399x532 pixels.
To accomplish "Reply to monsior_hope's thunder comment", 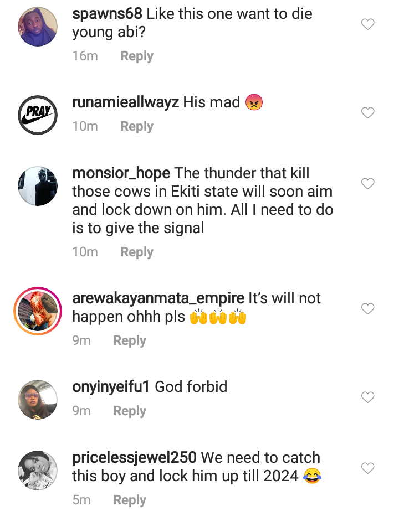I will tap(137, 252).
